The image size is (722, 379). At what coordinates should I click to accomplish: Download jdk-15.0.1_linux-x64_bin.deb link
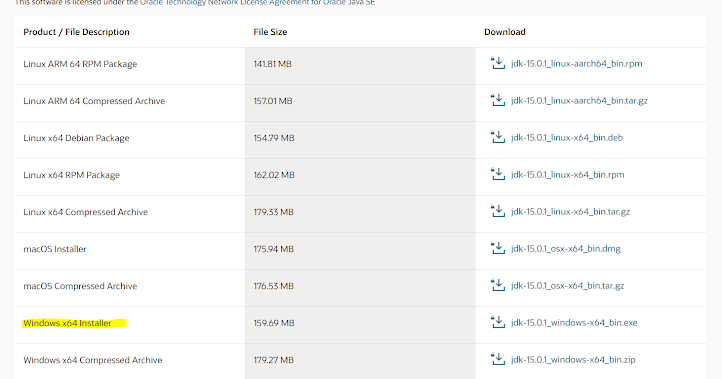[567, 138]
